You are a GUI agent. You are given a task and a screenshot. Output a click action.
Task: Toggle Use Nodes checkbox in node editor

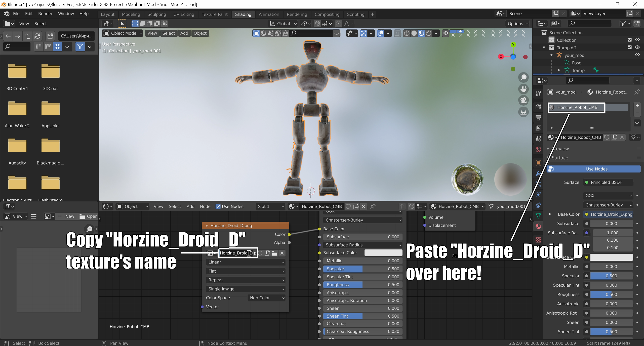218,206
